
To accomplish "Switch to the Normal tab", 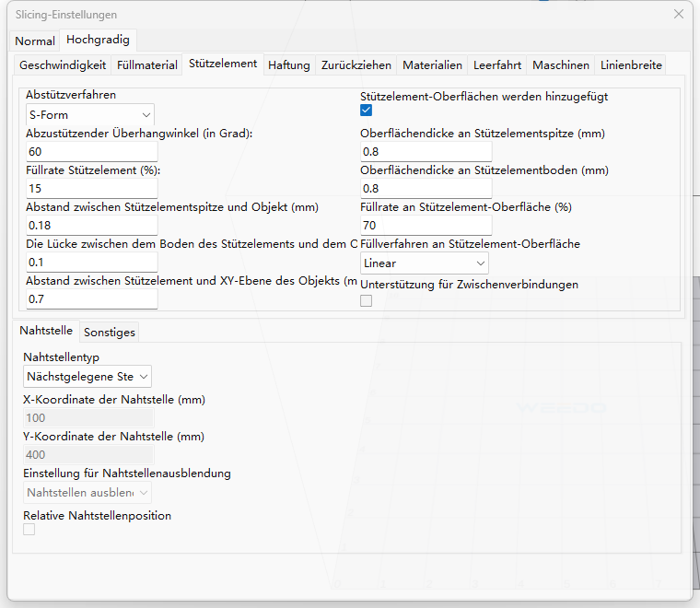I will (x=35, y=41).
